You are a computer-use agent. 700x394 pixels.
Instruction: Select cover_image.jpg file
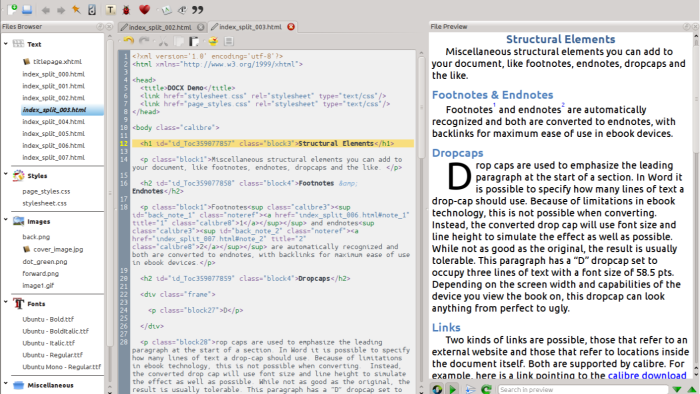58,249
